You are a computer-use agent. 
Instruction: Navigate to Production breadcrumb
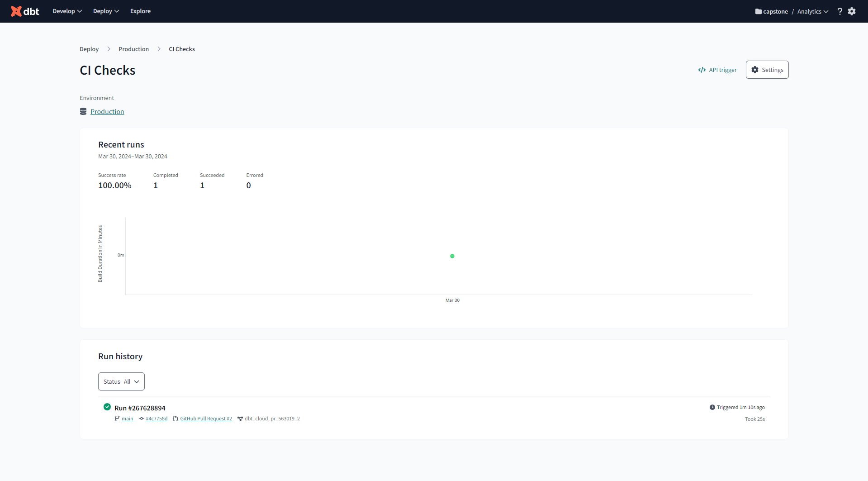click(133, 49)
